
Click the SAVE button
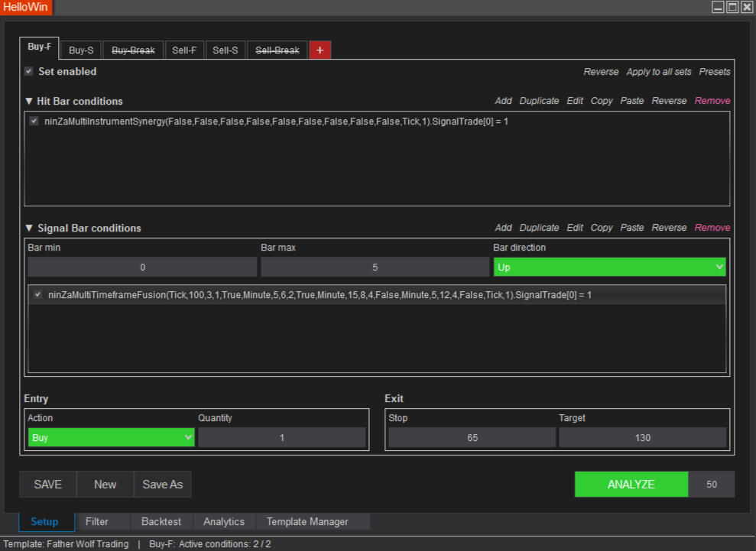48,485
